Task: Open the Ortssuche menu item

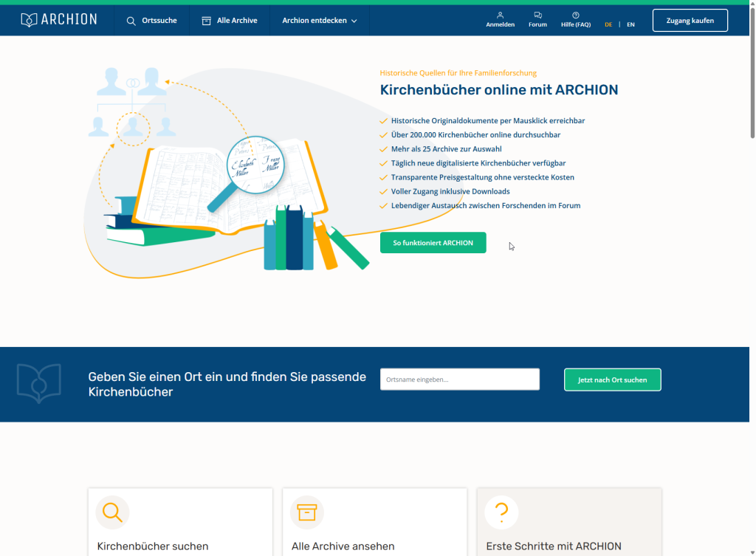Action: click(x=151, y=20)
